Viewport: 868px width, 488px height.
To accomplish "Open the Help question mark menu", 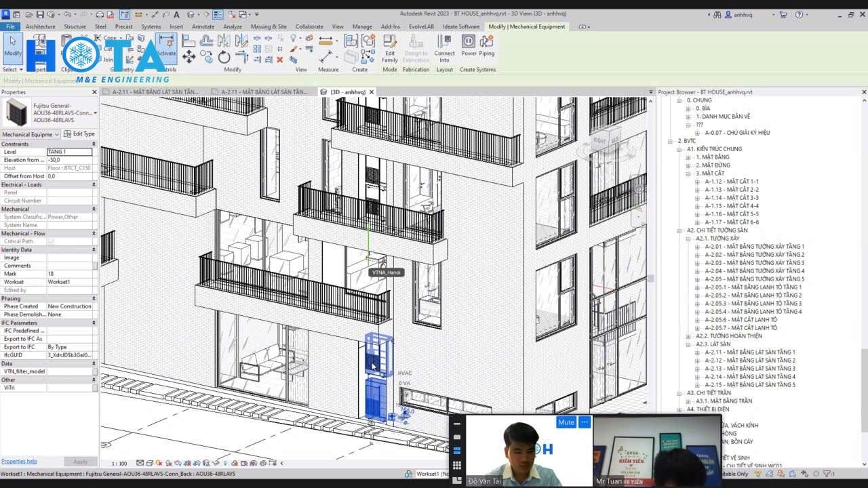I will (x=799, y=14).
